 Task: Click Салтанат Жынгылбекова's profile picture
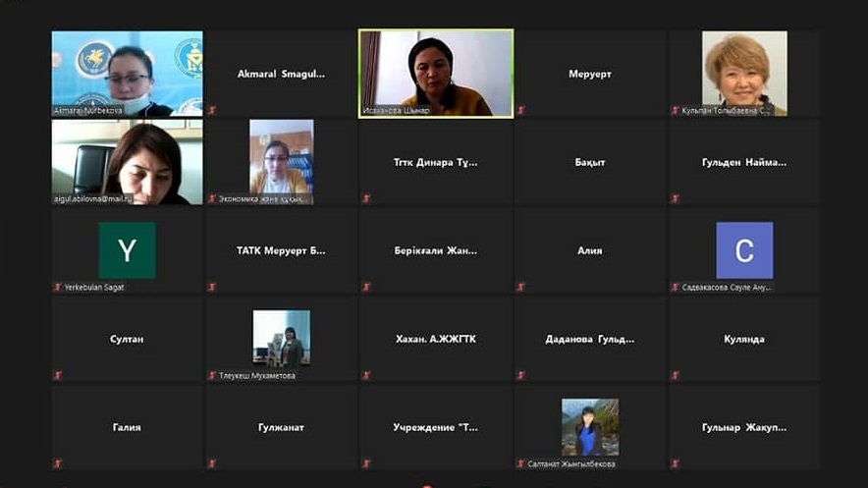(590, 427)
